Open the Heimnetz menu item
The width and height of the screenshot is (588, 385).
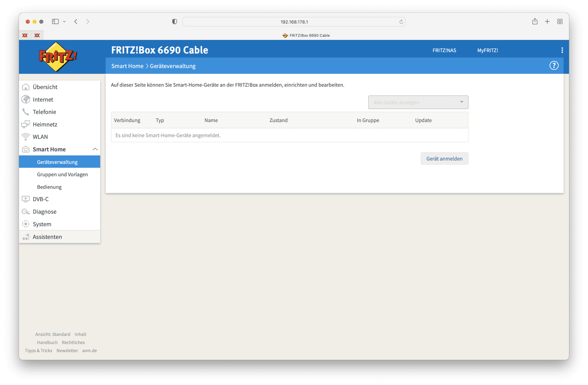point(59,124)
